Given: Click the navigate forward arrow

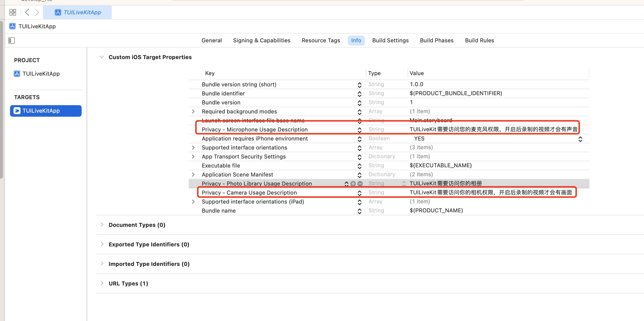Looking at the screenshot, I should pyautogui.click(x=37, y=12).
